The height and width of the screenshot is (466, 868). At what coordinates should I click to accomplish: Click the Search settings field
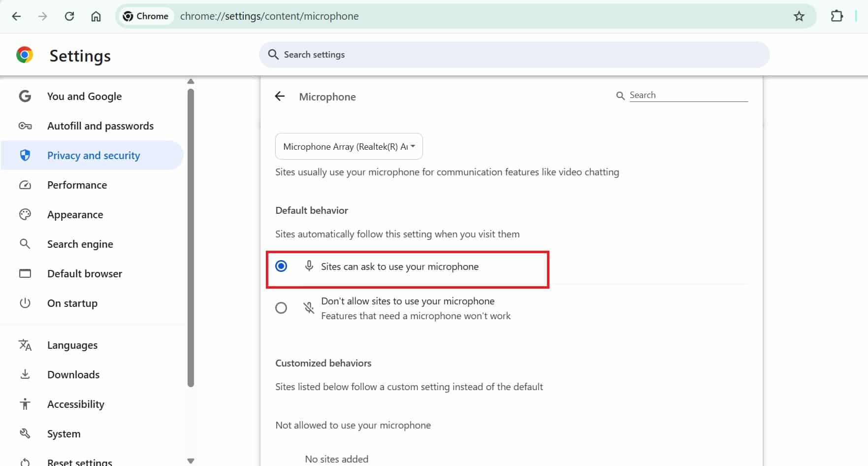click(x=514, y=55)
